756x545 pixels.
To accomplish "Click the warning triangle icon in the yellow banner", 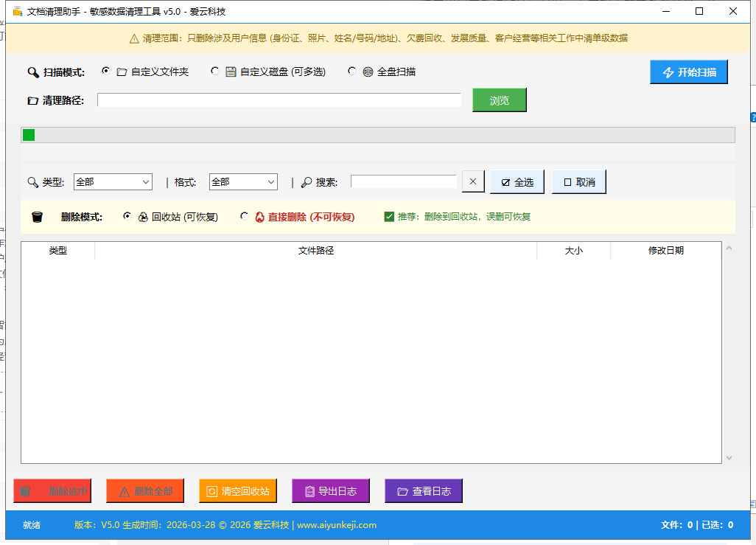I will click(x=135, y=38).
